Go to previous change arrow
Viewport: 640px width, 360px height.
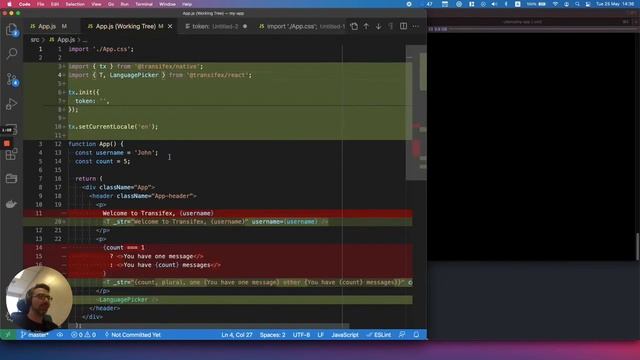tap(366, 26)
